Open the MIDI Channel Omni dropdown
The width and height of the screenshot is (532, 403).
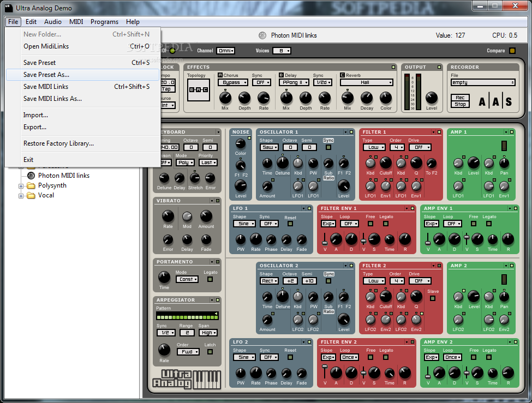tap(226, 51)
